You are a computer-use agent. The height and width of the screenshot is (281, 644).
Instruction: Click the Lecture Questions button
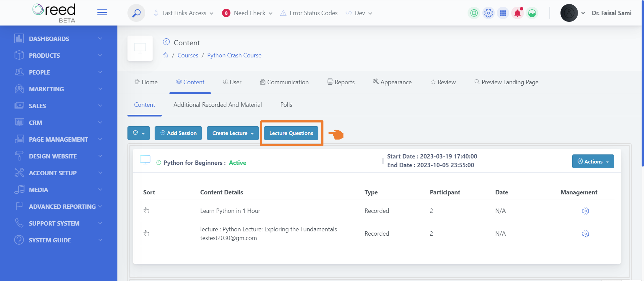click(x=291, y=133)
